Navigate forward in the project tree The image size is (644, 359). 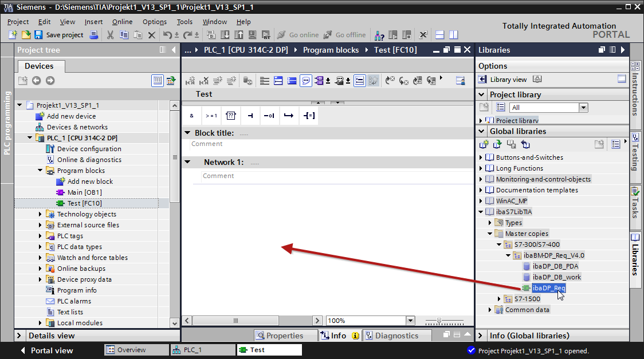(x=50, y=80)
